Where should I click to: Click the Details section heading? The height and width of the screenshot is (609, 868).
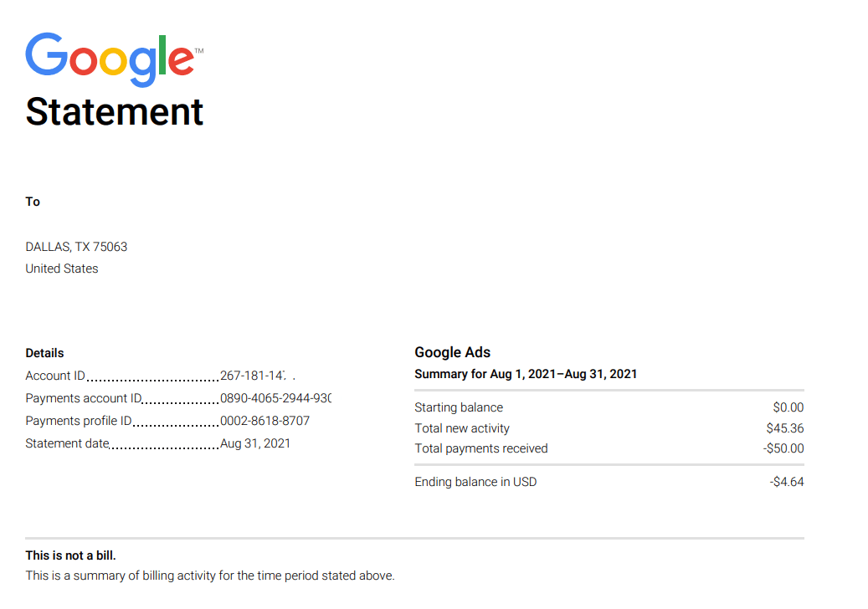[x=44, y=352]
